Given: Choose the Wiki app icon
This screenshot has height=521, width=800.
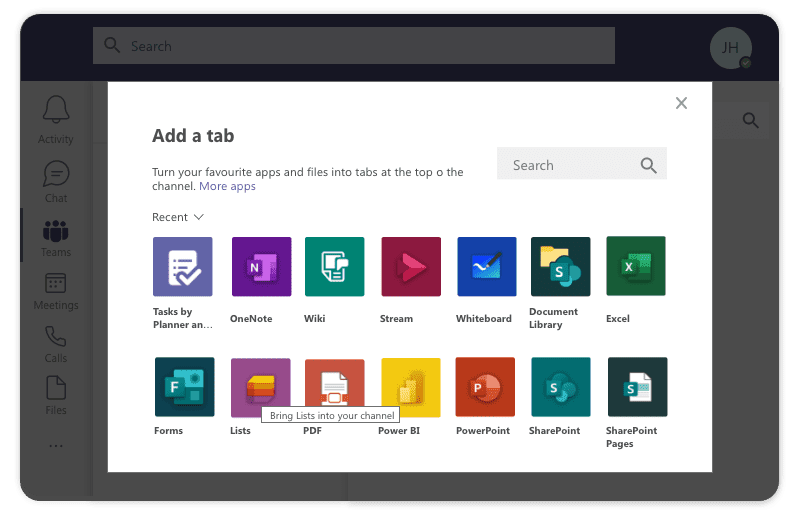Looking at the screenshot, I should tap(334, 267).
